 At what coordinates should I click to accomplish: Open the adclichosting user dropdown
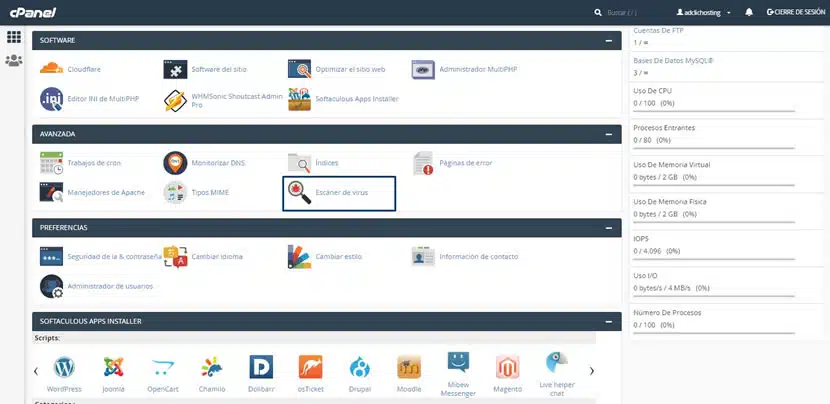click(x=703, y=12)
